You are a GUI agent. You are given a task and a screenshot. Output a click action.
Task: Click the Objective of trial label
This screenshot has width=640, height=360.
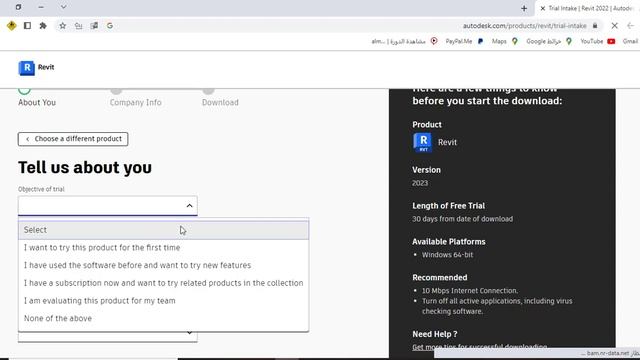(41, 189)
